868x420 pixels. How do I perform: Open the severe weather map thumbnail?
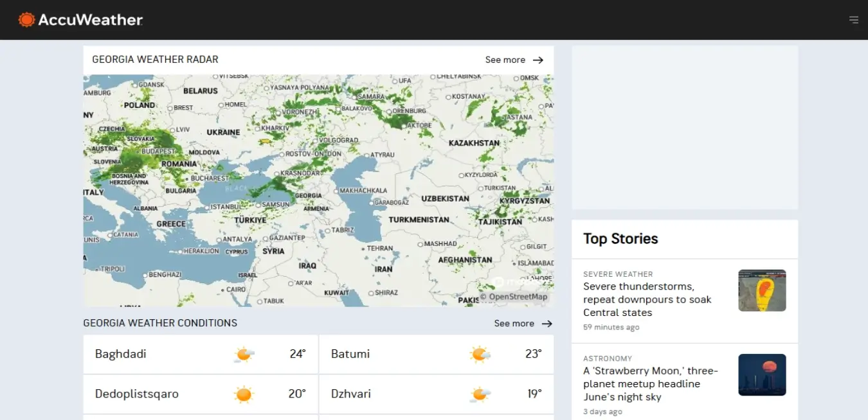click(762, 290)
